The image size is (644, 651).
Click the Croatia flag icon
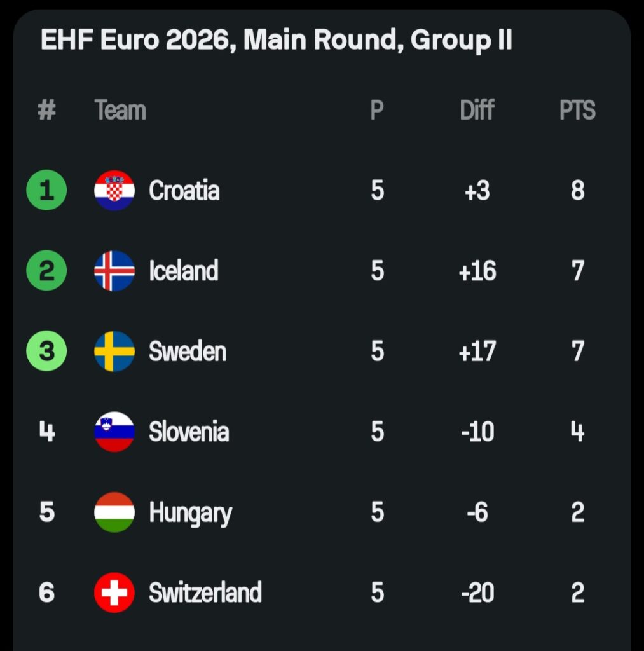(114, 190)
